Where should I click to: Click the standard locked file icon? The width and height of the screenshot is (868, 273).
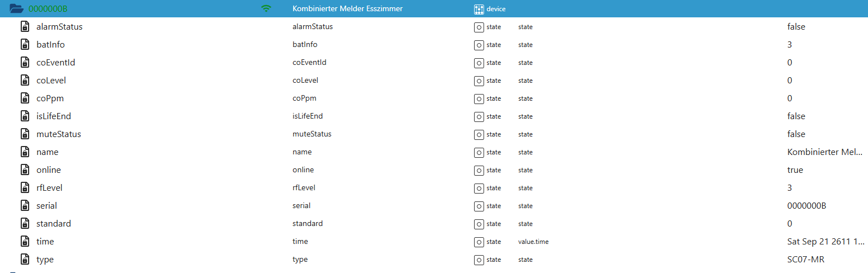pyautogui.click(x=25, y=224)
